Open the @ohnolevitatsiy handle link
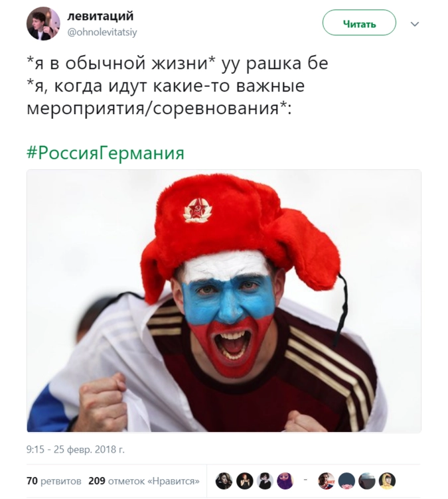 click(x=102, y=32)
